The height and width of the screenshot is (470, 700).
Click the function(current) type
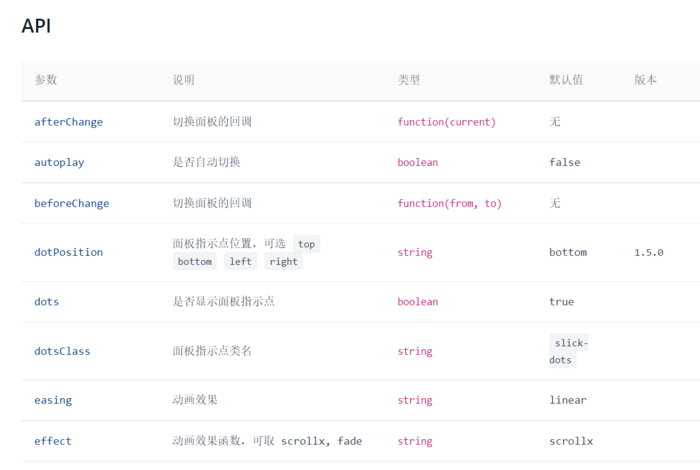[x=447, y=122]
